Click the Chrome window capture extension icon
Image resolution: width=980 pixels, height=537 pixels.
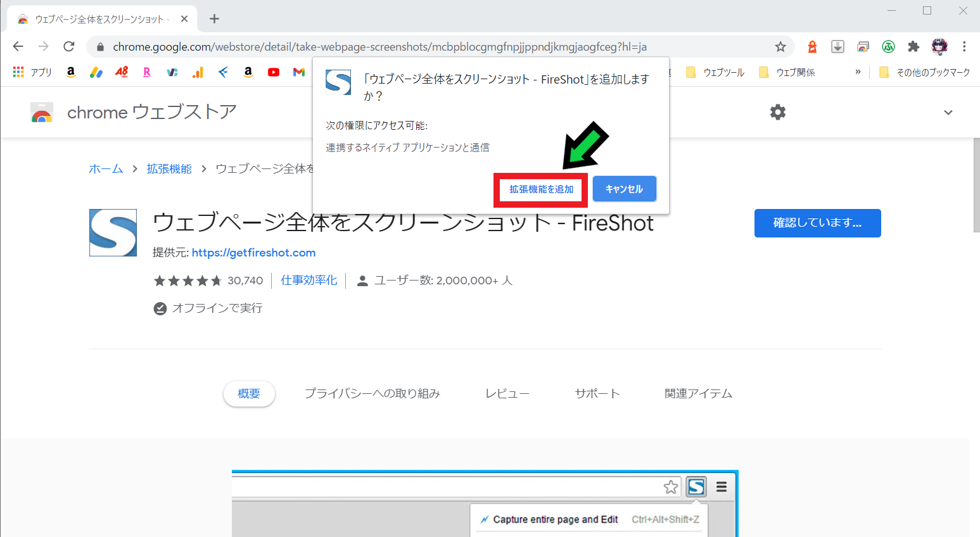(863, 46)
